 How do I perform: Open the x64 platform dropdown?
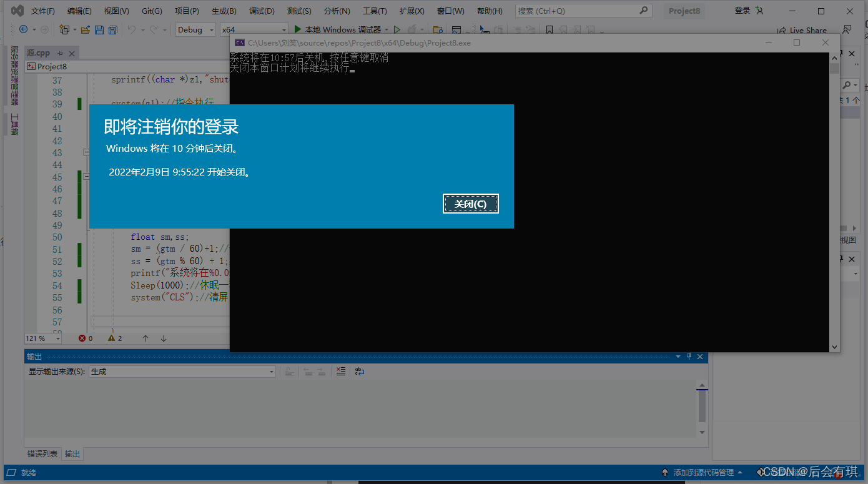[254, 29]
